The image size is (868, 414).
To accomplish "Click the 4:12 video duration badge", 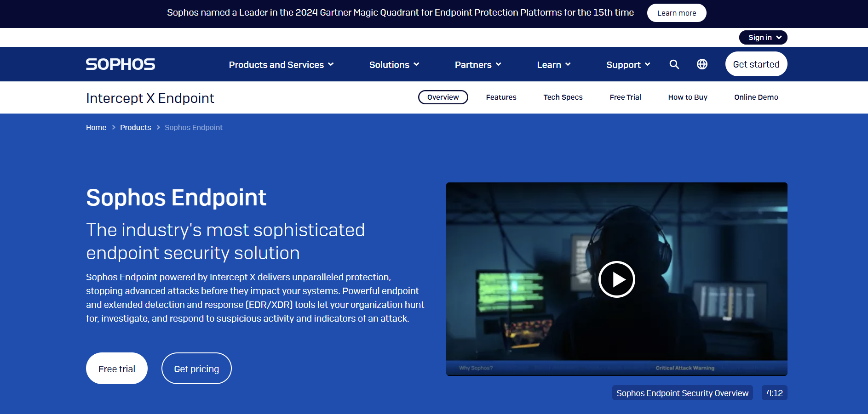I will (x=774, y=393).
